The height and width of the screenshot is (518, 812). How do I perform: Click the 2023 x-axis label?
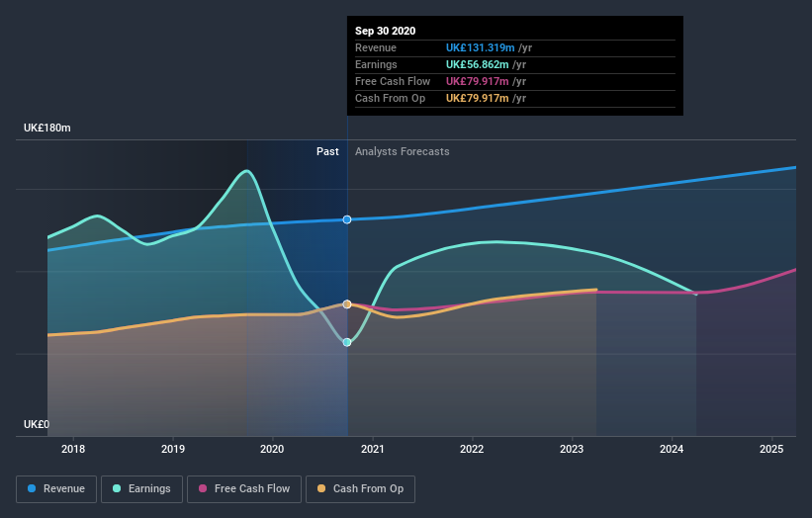coord(572,449)
